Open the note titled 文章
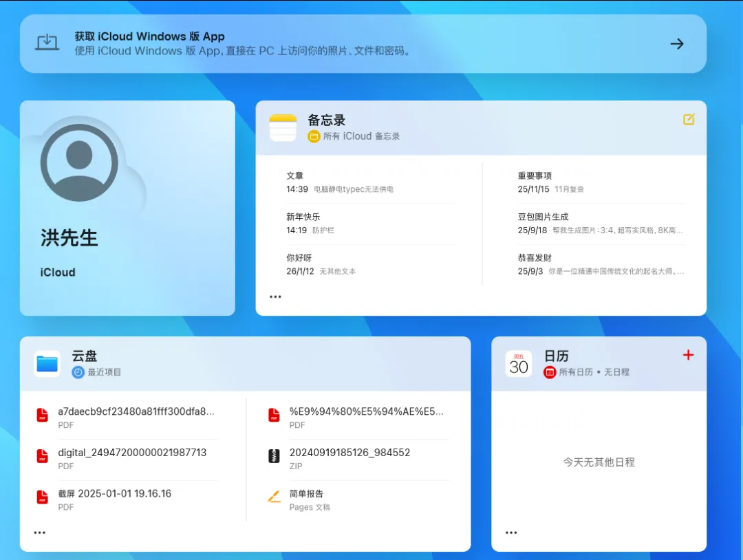 369,182
